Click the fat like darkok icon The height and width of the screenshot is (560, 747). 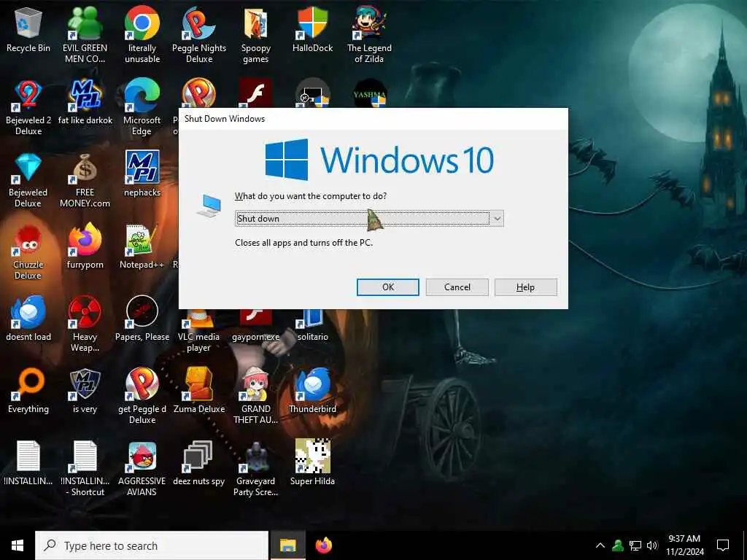[85, 101]
